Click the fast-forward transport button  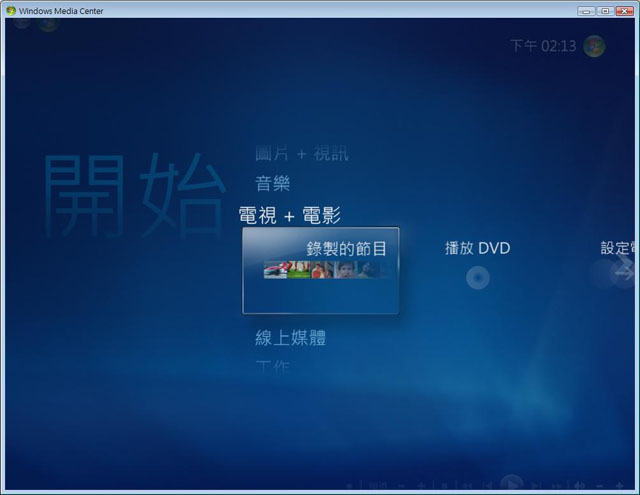[556, 486]
